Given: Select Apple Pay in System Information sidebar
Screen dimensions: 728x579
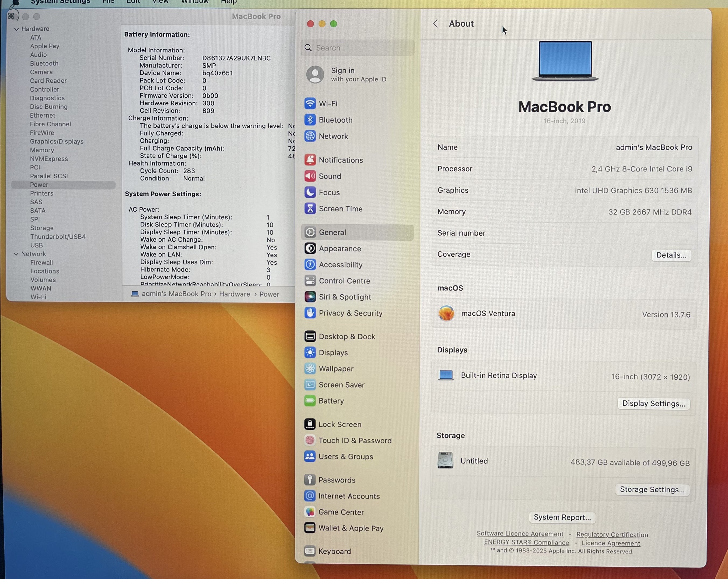Looking at the screenshot, I should click(x=45, y=46).
